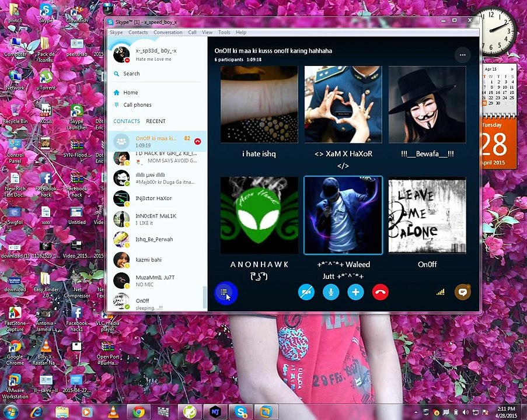Show hidden tray icons arrow
527x420 pixels.
(416, 412)
